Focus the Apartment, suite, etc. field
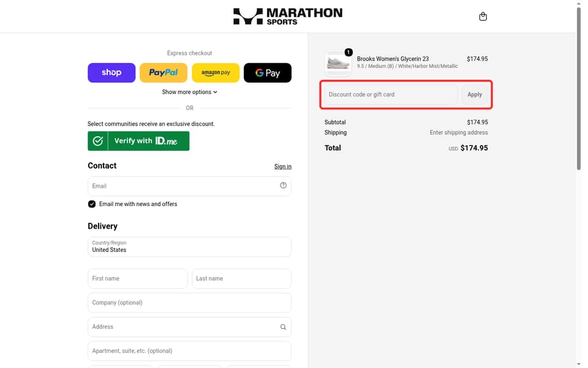The height and width of the screenshot is (368, 588). 189,351
